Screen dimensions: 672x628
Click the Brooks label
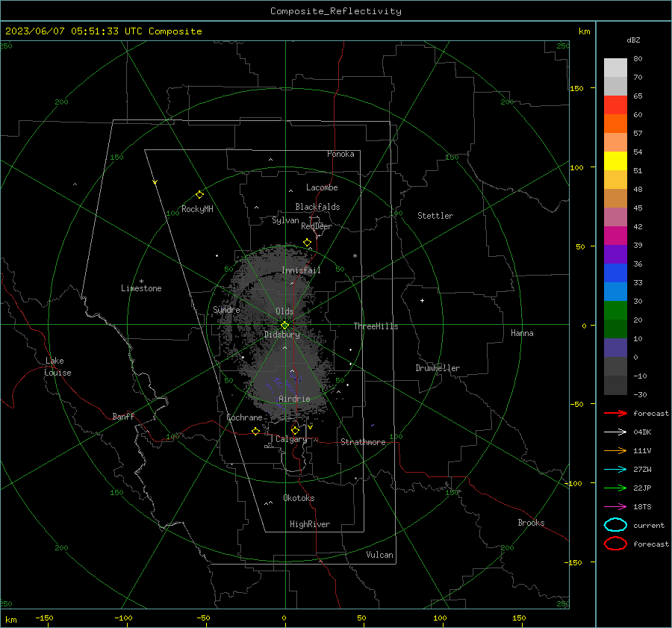[531, 523]
